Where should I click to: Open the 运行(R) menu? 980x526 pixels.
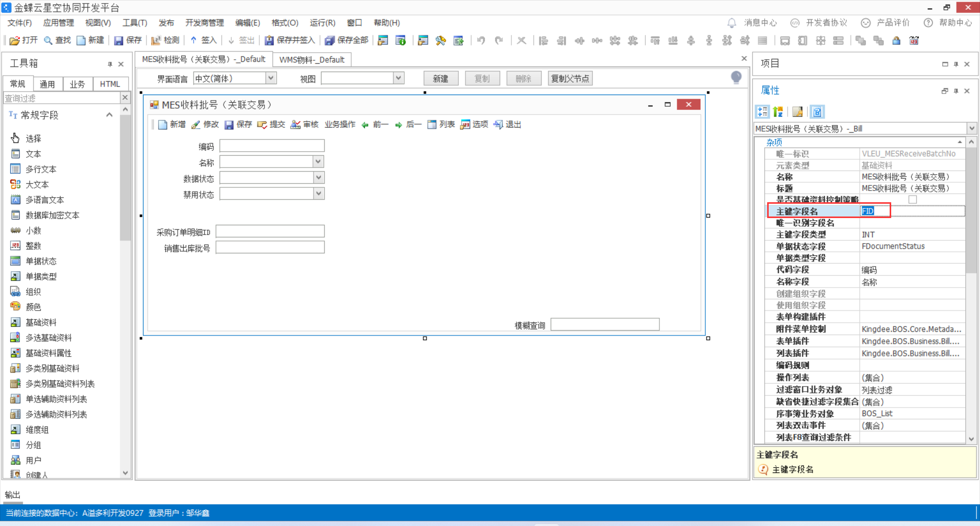(x=323, y=22)
